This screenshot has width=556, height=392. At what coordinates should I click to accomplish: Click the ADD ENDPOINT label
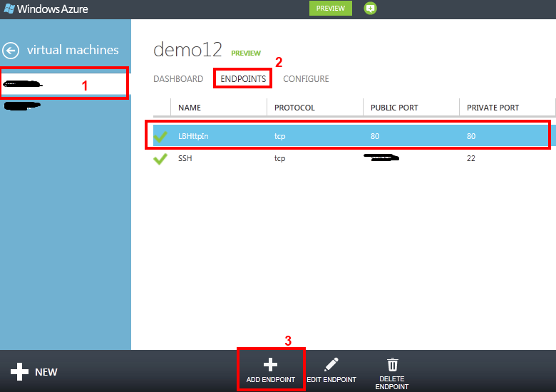(271, 380)
